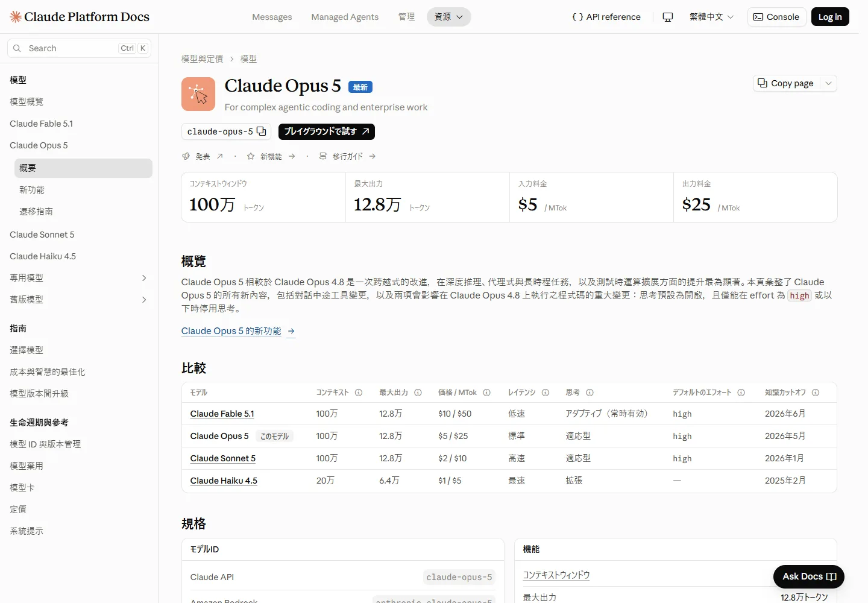868x603 pixels.
Task: Click the Log in button
Action: [830, 17]
